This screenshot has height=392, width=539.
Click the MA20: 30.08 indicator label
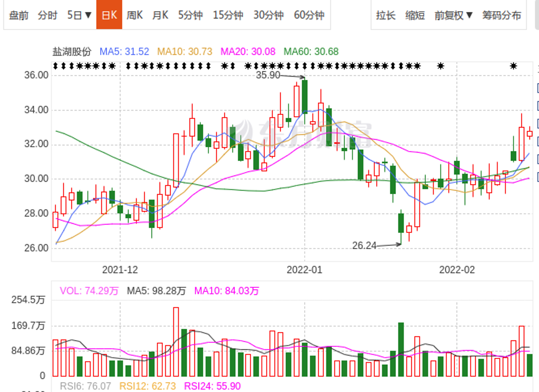248,51
